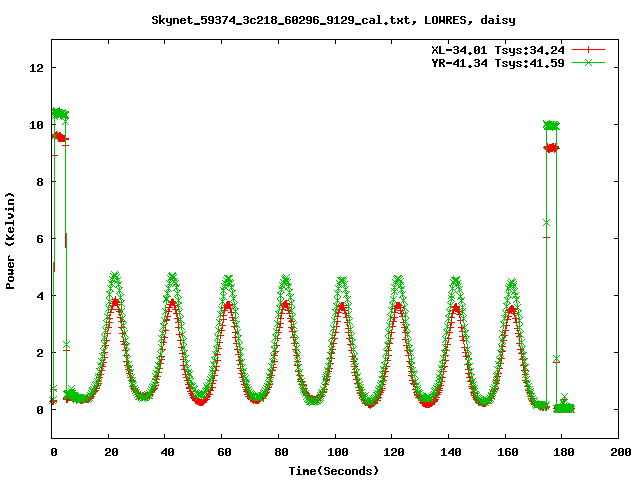Click the green peak near 62 seconds
This screenshot has width=640, height=480.
tap(228, 281)
